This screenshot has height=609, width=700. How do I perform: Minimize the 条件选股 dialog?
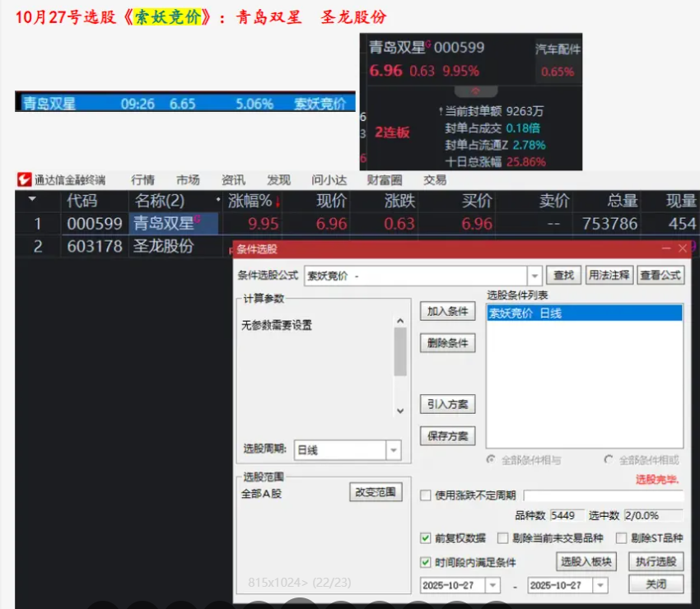(x=666, y=249)
